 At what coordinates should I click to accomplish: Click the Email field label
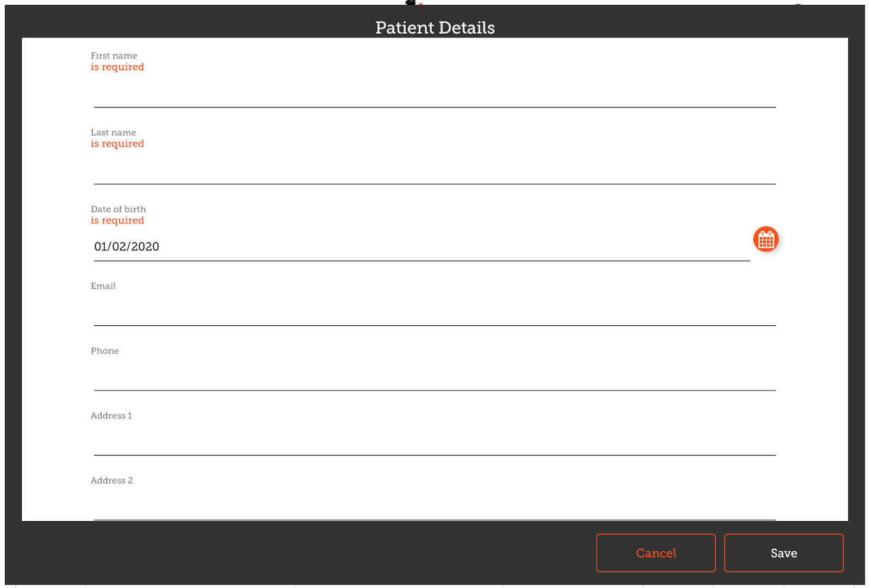tap(103, 286)
